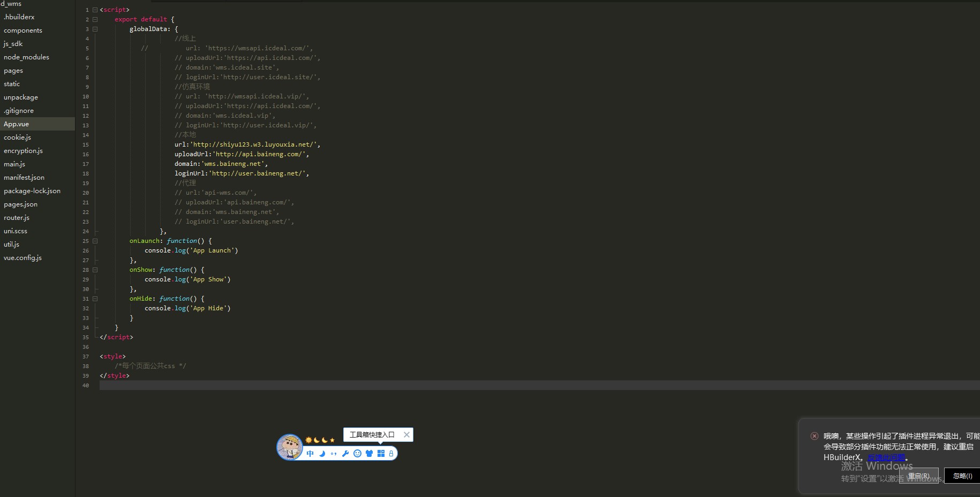Toggle Chinese/English input mode on IME bar
This screenshot has height=497, width=980.
(310, 454)
